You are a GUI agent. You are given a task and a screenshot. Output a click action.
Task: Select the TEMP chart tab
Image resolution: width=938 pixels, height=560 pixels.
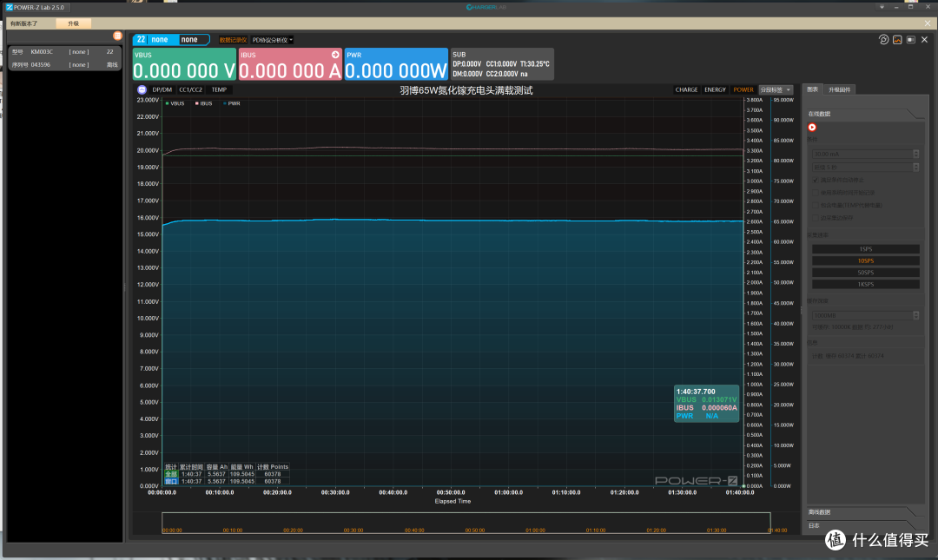(x=219, y=89)
